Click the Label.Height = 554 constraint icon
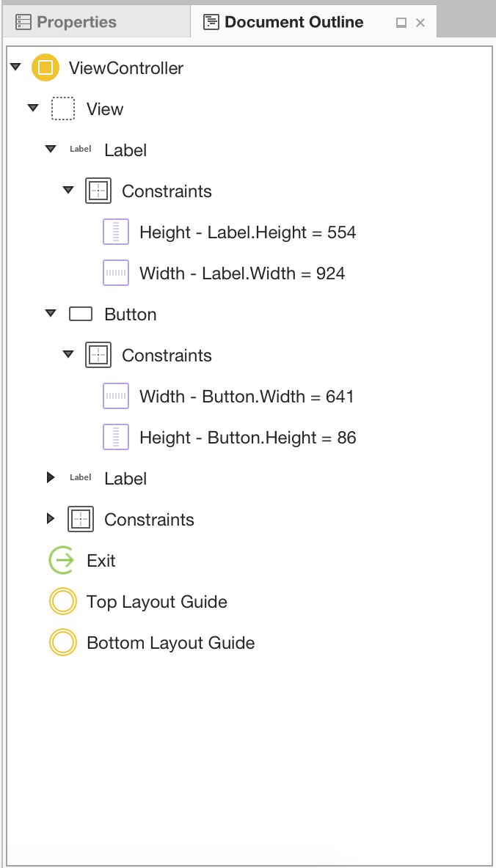Image resolution: width=496 pixels, height=868 pixels. [116, 232]
